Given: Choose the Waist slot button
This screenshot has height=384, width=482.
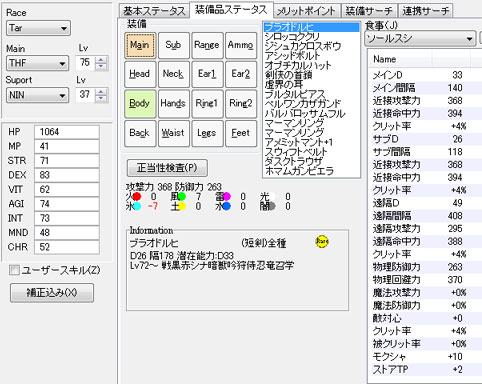Looking at the screenshot, I should [174, 133].
